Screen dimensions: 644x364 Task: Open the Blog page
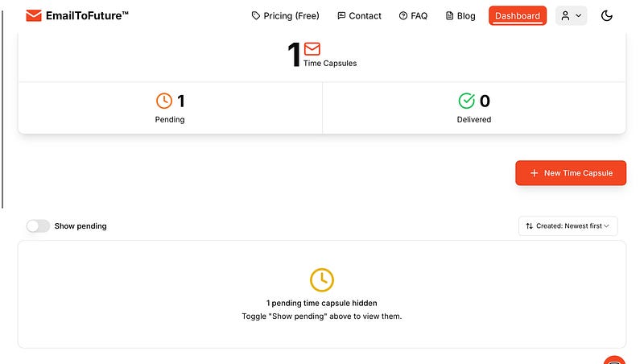click(460, 15)
